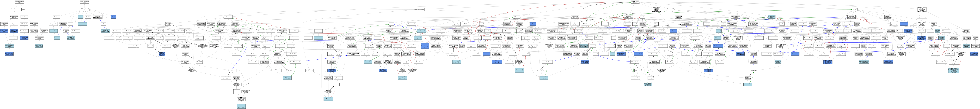This screenshot has width=980, height=109.
Task: Click the 'vasculature development' node
Action: [672, 45]
